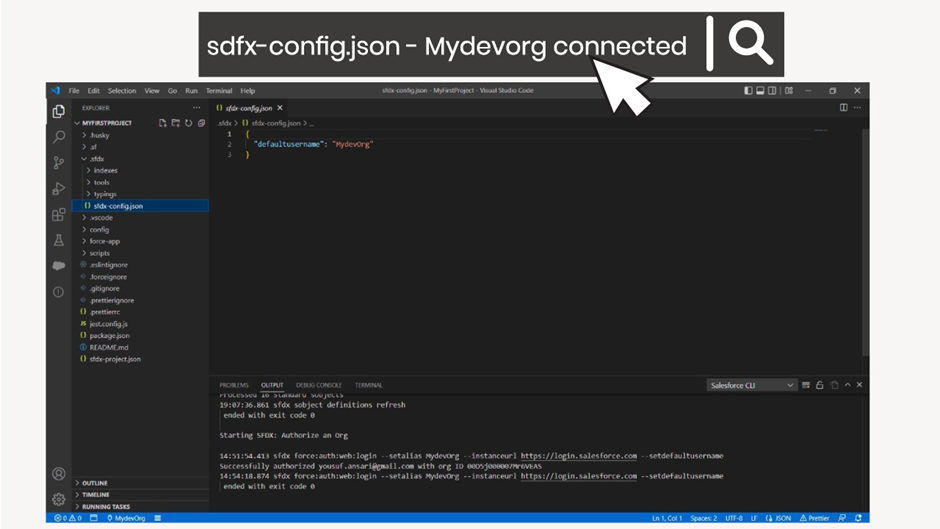This screenshot has width=940, height=529.
Task: Expand the .sf folder
Action: click(140, 147)
